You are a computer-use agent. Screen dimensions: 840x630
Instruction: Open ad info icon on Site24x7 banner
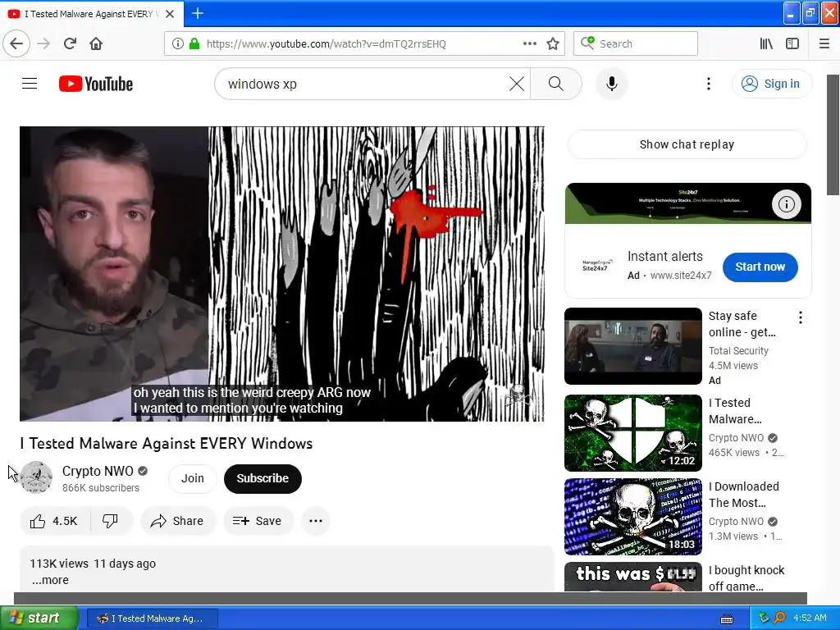pyautogui.click(x=786, y=204)
